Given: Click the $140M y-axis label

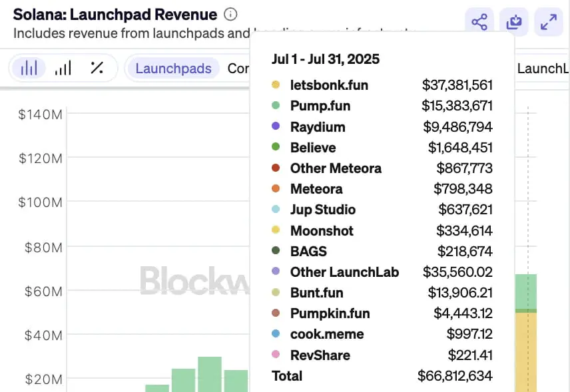Looking at the screenshot, I should click(41, 114).
